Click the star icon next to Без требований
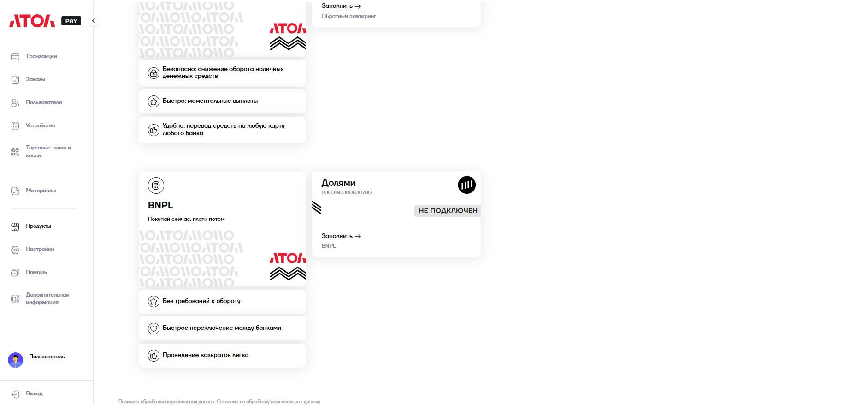The image size is (868, 405). coord(154,302)
